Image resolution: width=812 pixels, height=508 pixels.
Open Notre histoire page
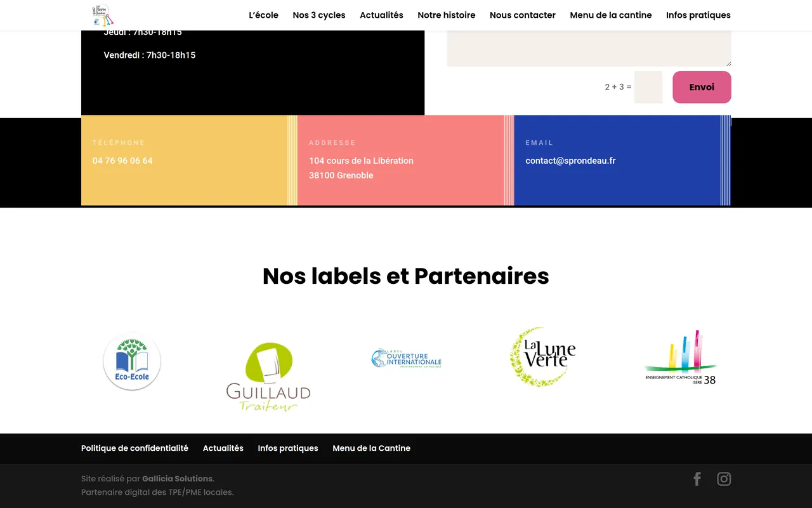pos(447,15)
